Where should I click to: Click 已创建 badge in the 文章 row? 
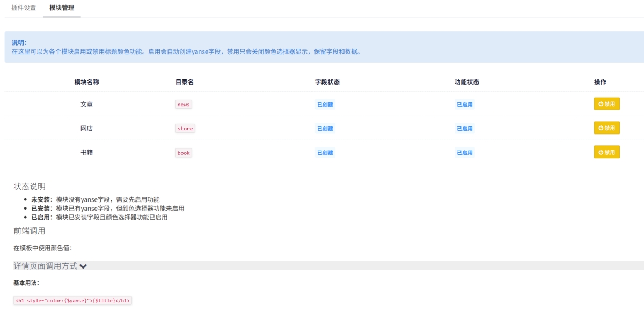point(325,105)
